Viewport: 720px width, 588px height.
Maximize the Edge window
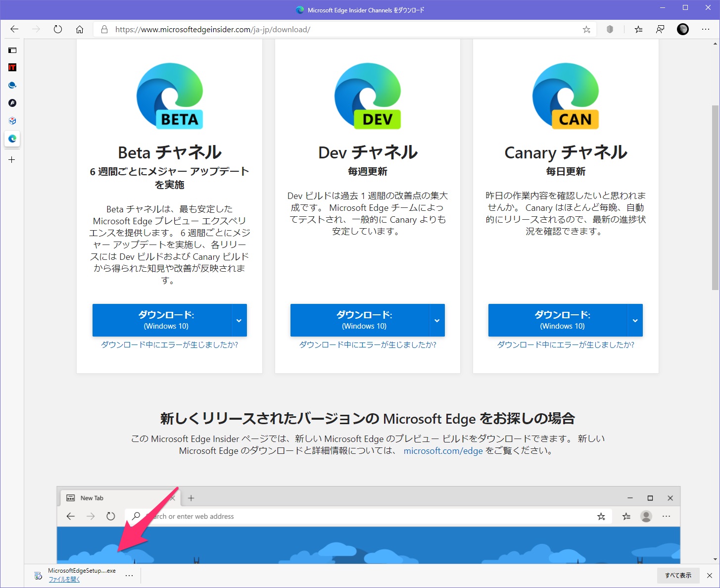685,7
